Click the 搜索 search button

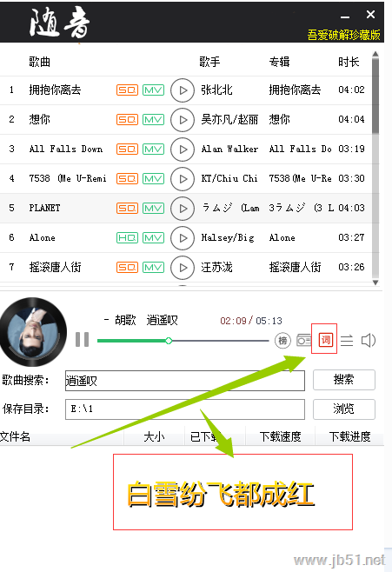tap(344, 380)
